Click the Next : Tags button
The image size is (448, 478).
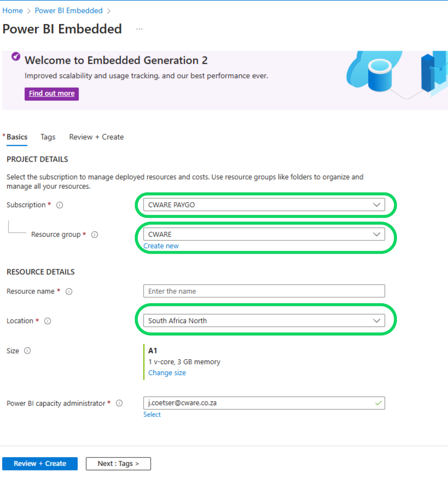(118, 464)
